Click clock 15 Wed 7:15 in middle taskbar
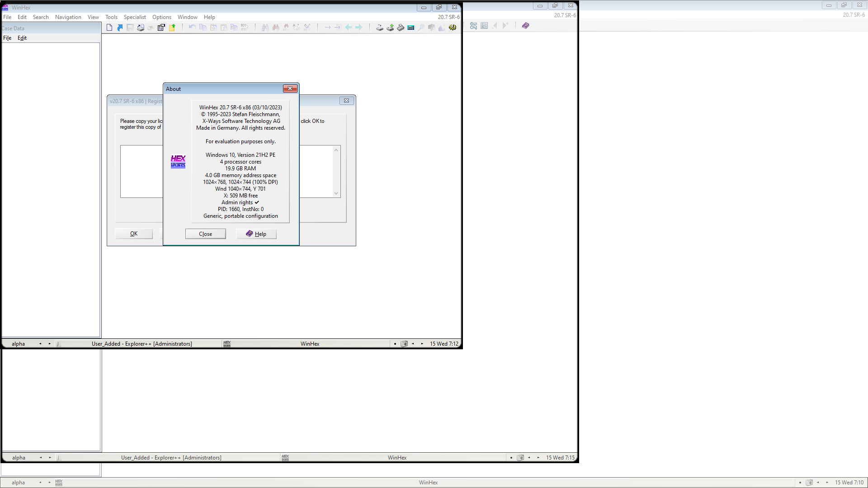 click(x=560, y=458)
